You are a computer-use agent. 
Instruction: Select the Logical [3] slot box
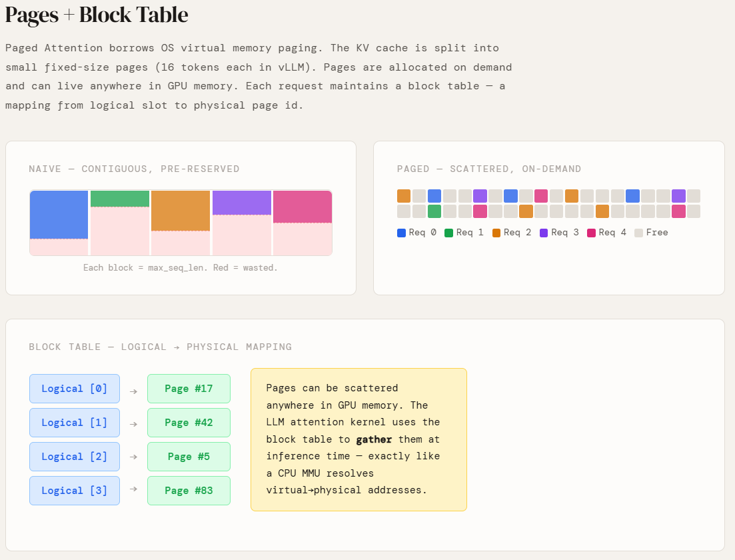[74, 491]
